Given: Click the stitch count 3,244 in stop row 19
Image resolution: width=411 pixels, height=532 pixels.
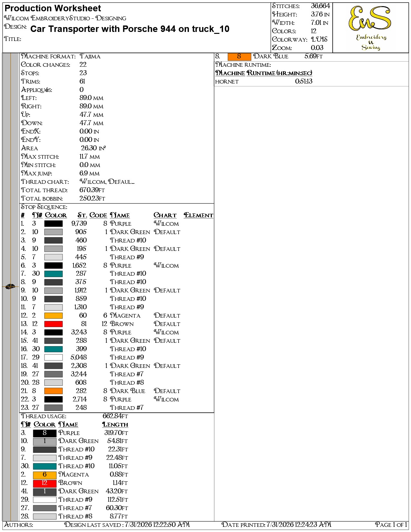Looking at the screenshot, I should coord(79,374).
